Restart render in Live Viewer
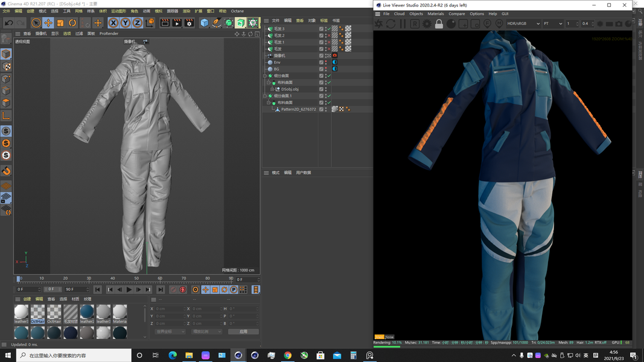Screen dimensions: 644x362 [391, 24]
